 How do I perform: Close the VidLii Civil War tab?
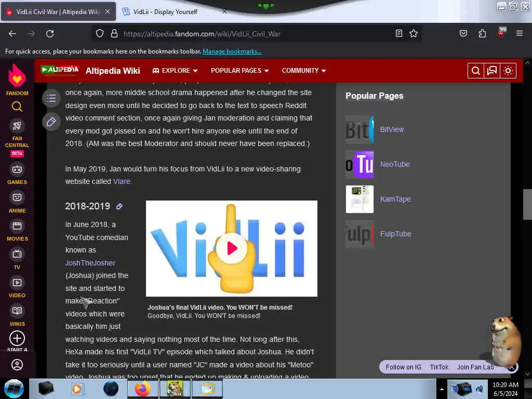[x=107, y=11]
